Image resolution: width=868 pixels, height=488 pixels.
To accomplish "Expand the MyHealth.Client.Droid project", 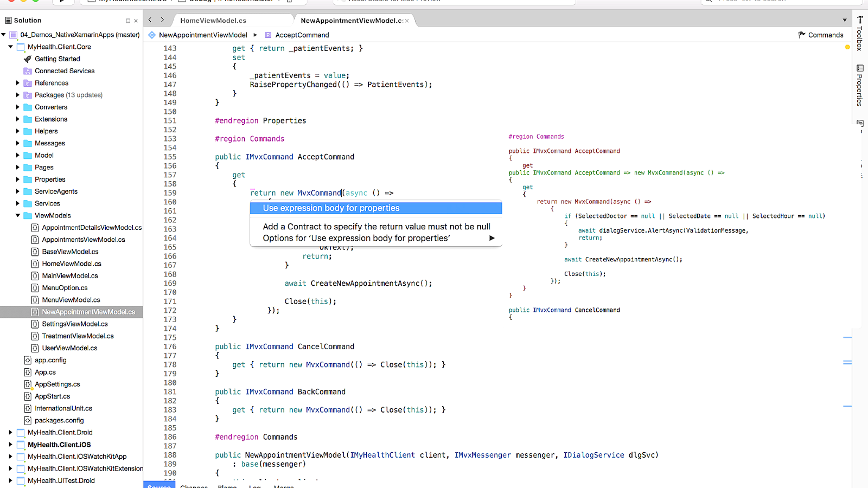I will point(10,432).
